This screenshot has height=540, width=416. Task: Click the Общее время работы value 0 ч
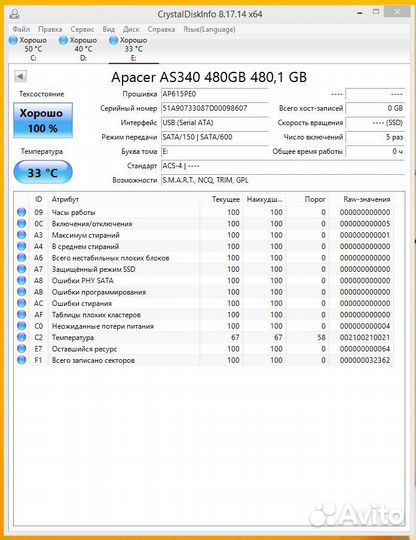pos(375,151)
